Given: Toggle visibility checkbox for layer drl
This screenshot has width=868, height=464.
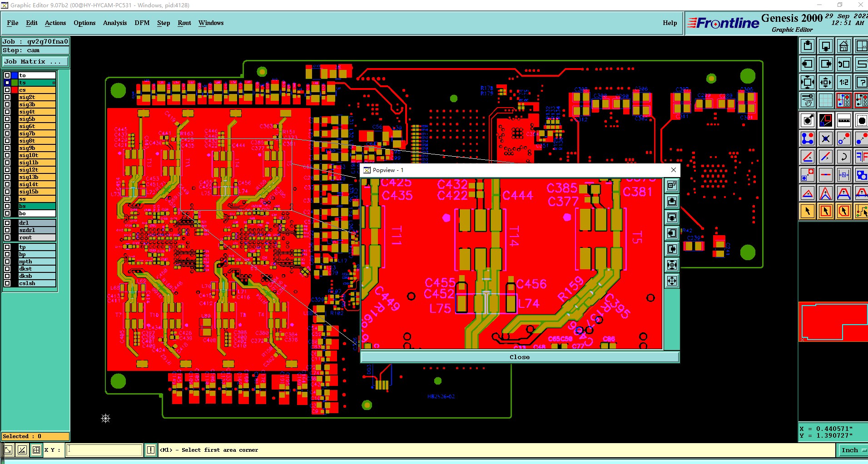Looking at the screenshot, I should pyautogui.click(x=7, y=223).
